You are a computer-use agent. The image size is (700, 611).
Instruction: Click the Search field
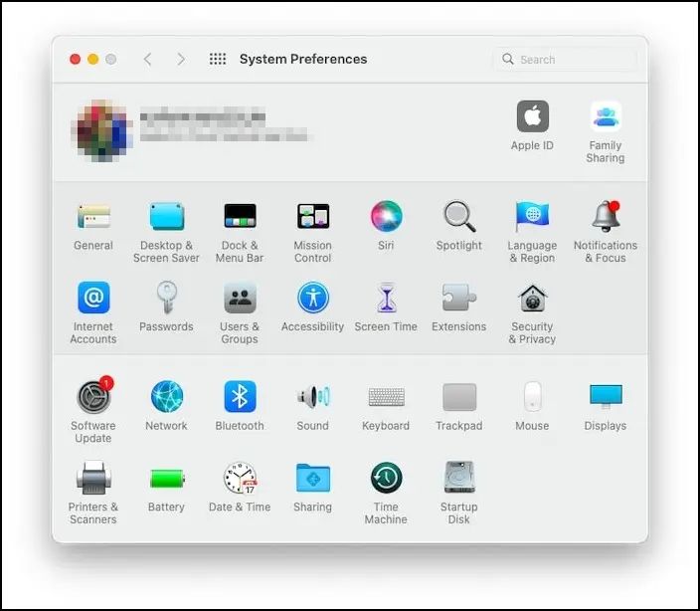click(567, 60)
